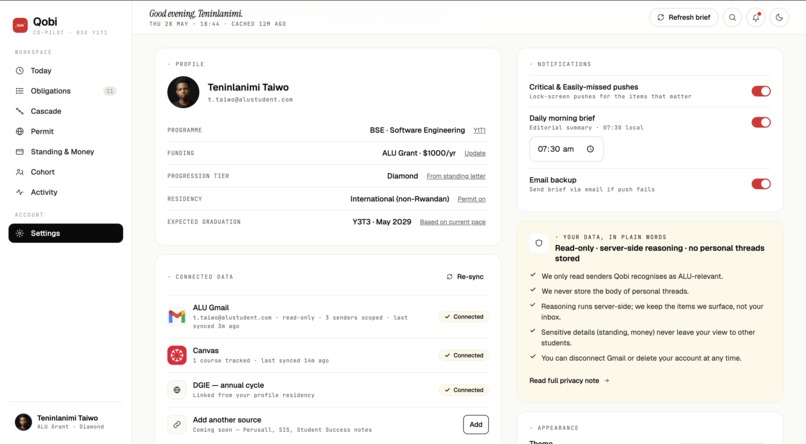Select Cohort in the workspace menu
806x444 pixels.
pyautogui.click(x=66, y=172)
